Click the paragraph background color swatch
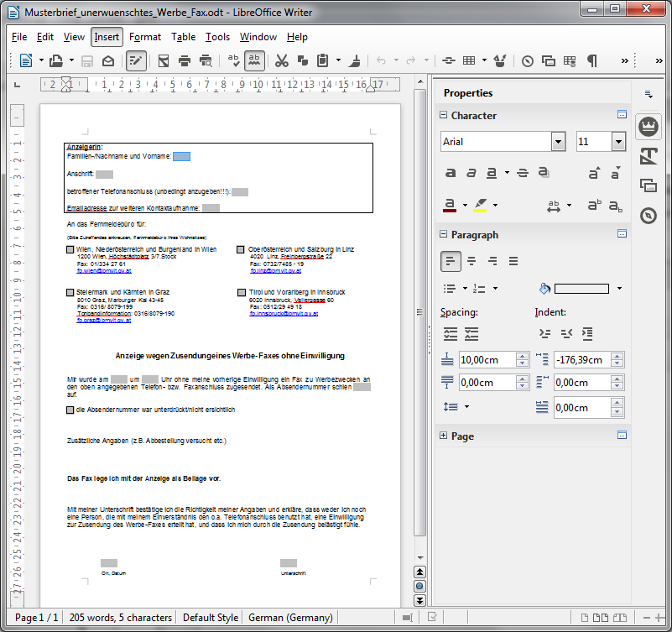Image resolution: width=672 pixels, height=632 pixels. (581, 289)
